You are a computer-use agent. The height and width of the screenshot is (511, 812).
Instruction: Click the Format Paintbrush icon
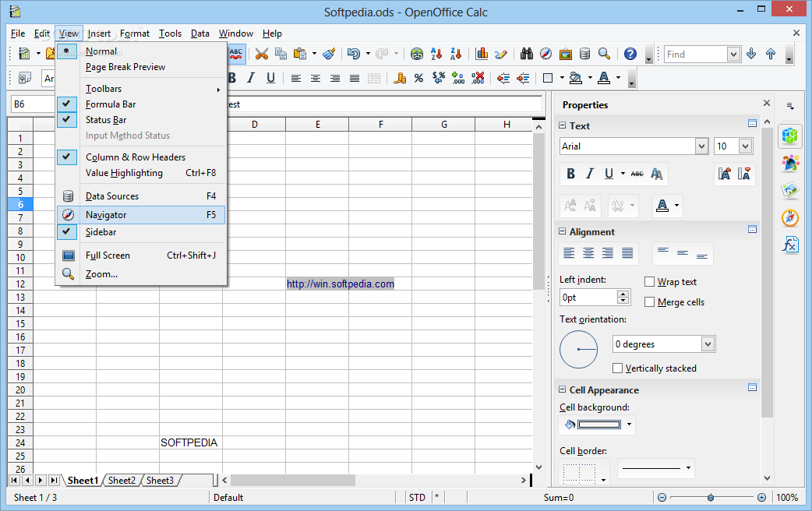coord(329,53)
